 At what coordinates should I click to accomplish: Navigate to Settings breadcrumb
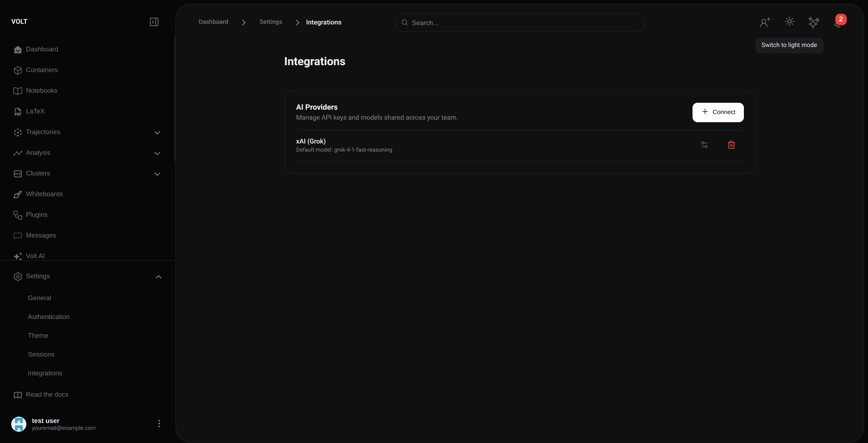tap(270, 22)
